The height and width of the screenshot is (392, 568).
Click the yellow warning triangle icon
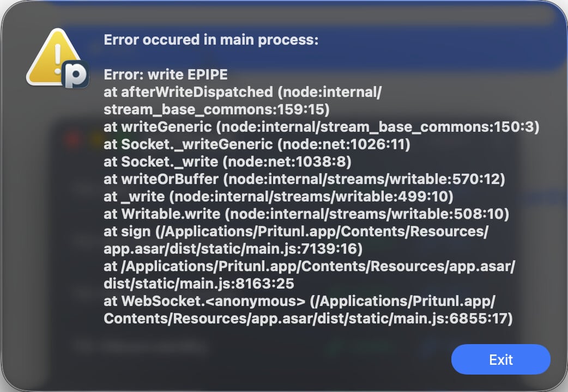tap(55, 58)
